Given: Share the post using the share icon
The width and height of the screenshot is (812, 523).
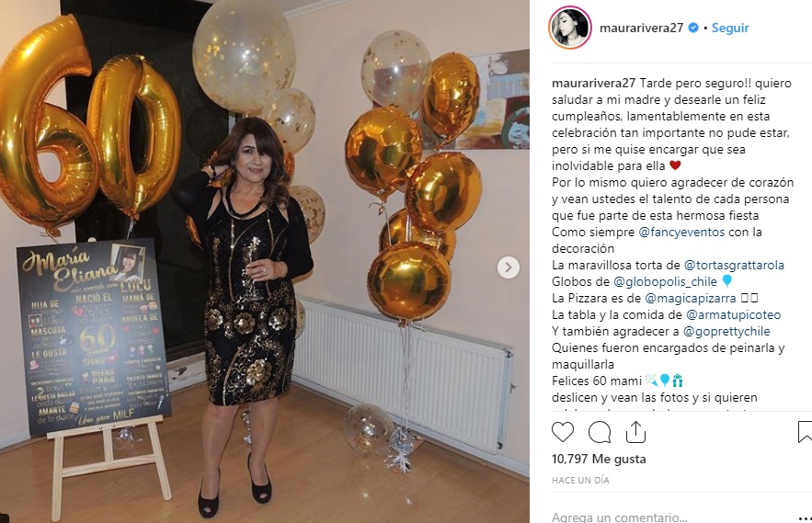Looking at the screenshot, I should click(635, 432).
